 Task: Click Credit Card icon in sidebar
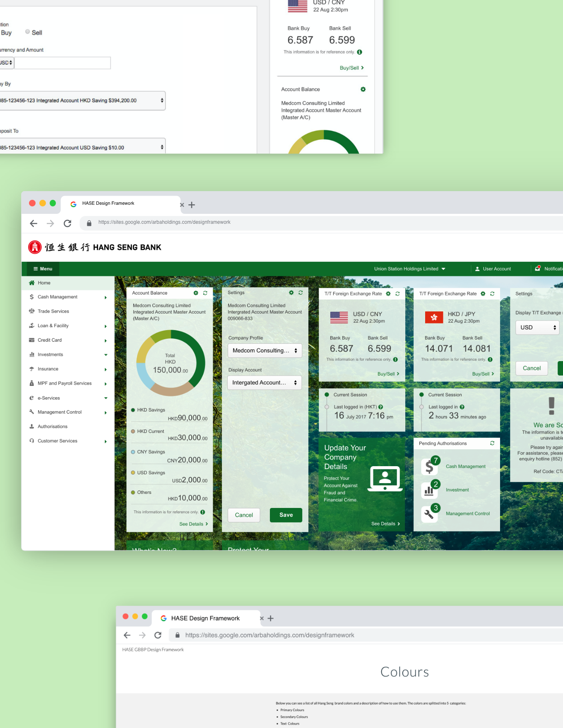31,340
